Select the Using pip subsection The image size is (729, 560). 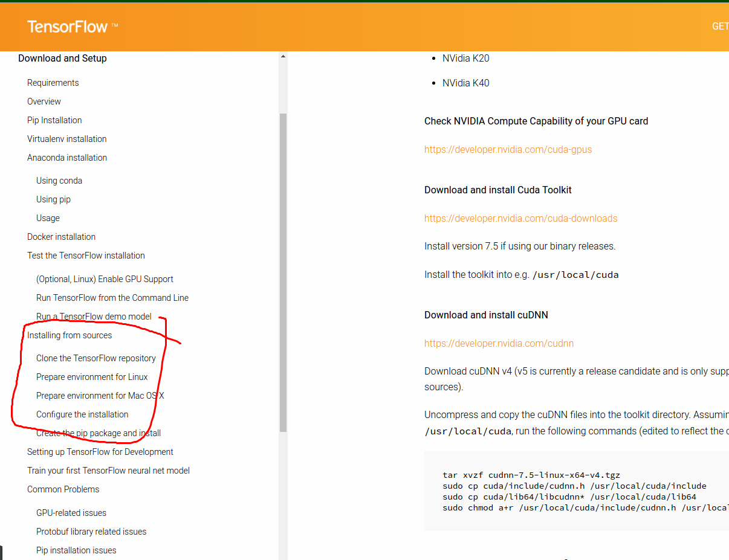click(x=53, y=199)
